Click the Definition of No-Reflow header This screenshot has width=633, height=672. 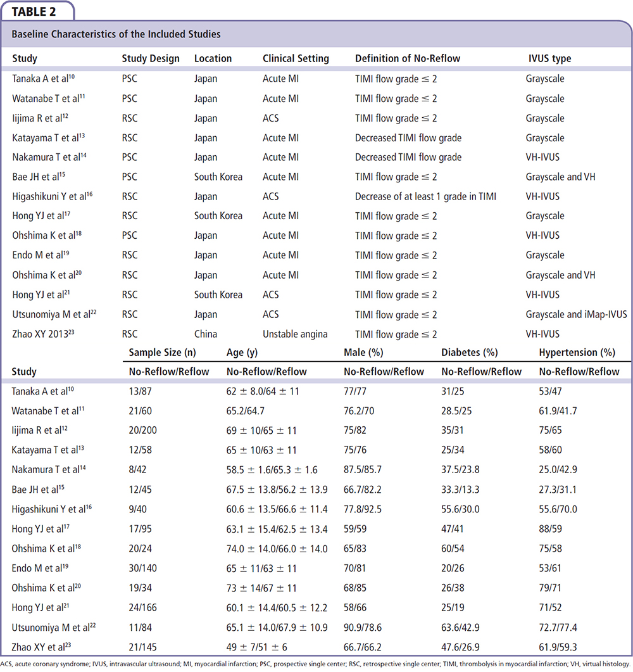[407, 58]
